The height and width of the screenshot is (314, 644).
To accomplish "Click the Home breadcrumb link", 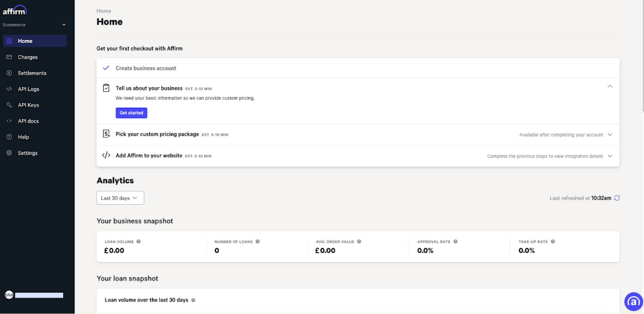I will [x=104, y=11].
